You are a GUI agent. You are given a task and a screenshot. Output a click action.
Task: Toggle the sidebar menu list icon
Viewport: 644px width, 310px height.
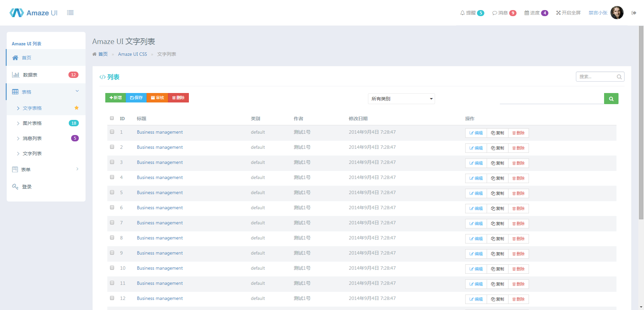tap(70, 13)
